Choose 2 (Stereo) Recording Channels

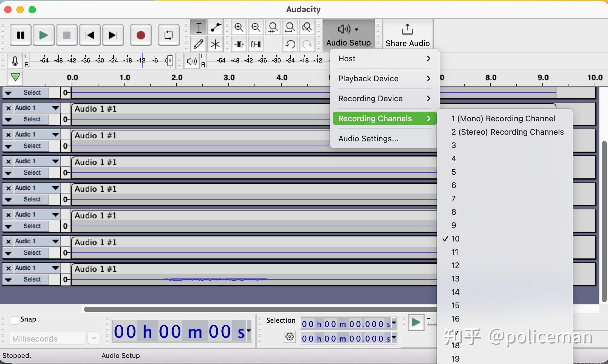click(507, 132)
